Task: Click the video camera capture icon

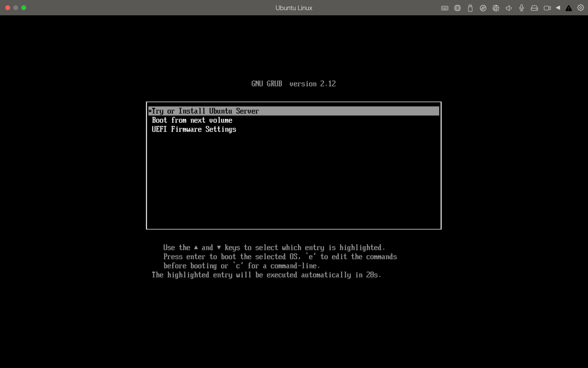Action: tap(547, 8)
